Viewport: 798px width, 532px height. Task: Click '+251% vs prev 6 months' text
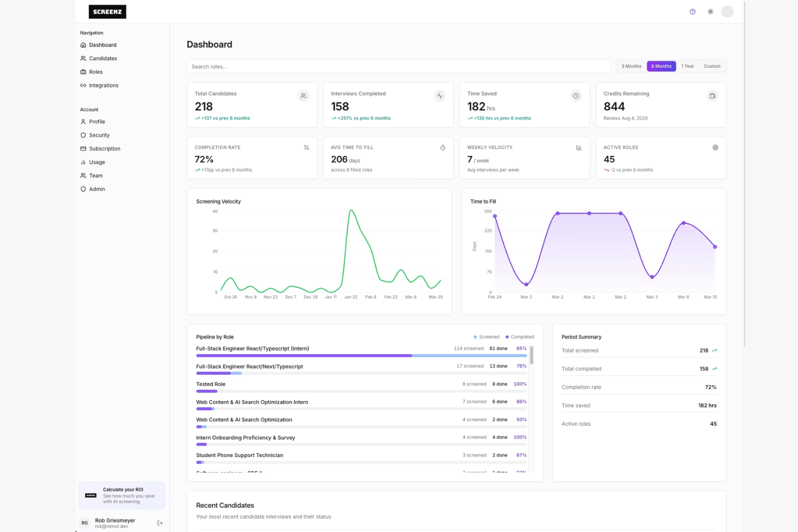[364, 119]
